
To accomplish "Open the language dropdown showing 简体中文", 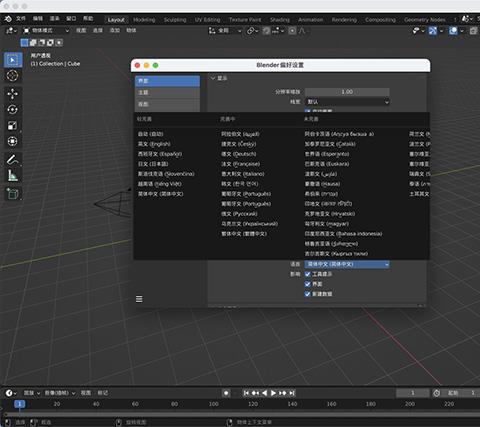I will coord(347,264).
